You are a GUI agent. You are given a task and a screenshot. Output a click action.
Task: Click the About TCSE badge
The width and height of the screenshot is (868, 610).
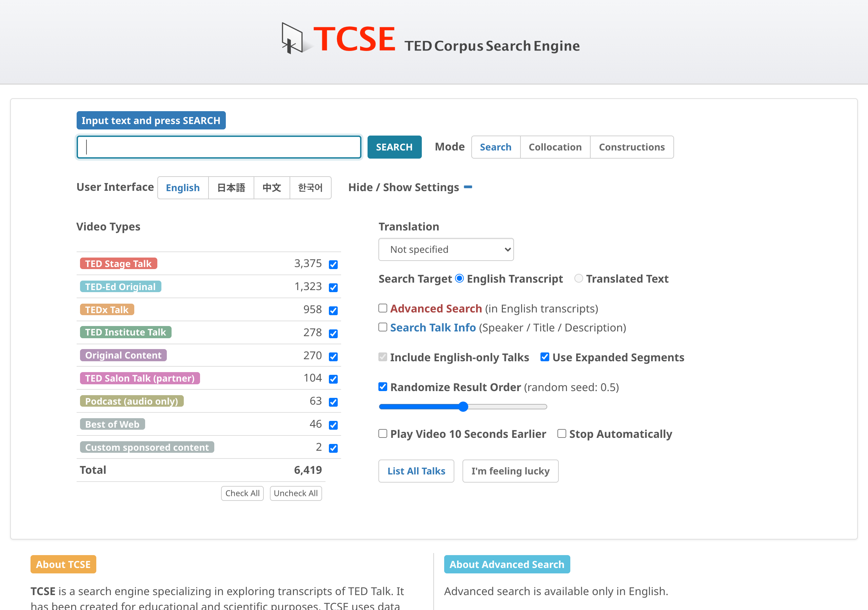pyautogui.click(x=63, y=564)
